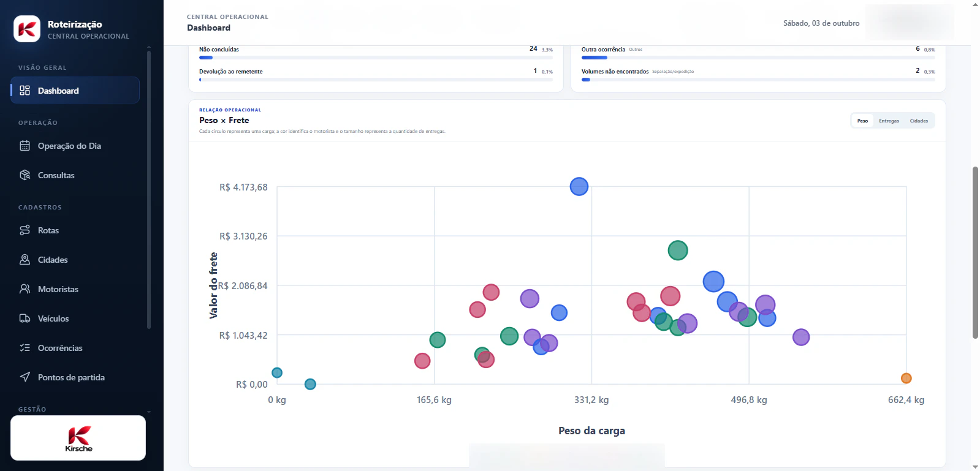Click the "GESTÃO" sidebar section heading
This screenshot has height=471, width=980.
click(32, 409)
